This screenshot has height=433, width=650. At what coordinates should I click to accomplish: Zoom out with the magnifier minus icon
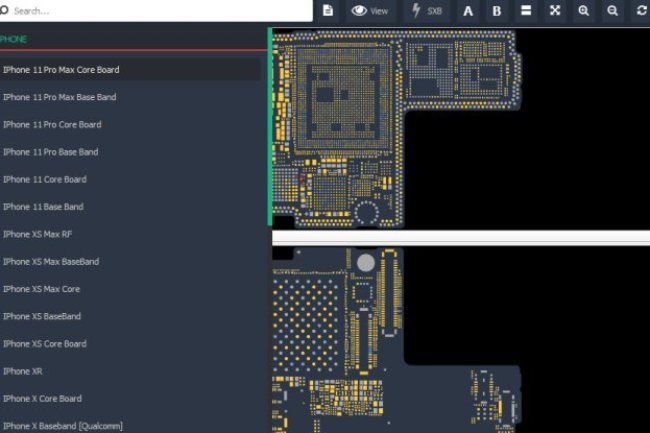[x=612, y=10]
